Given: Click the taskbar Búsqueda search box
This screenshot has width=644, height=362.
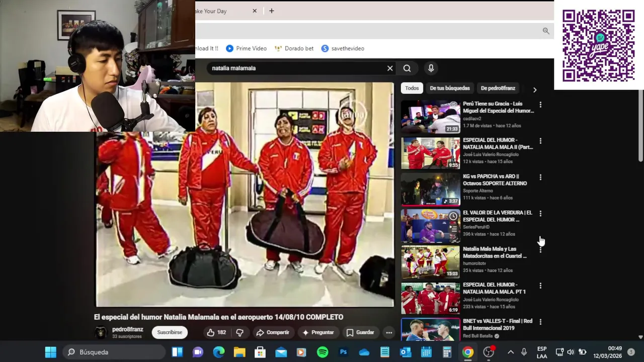Looking at the screenshot, I should click(114, 352).
